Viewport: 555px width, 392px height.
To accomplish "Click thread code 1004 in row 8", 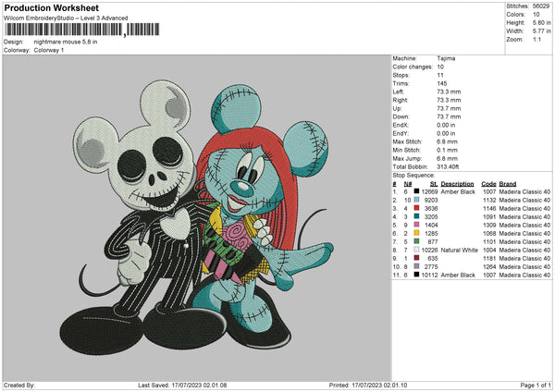I will click(x=489, y=251).
